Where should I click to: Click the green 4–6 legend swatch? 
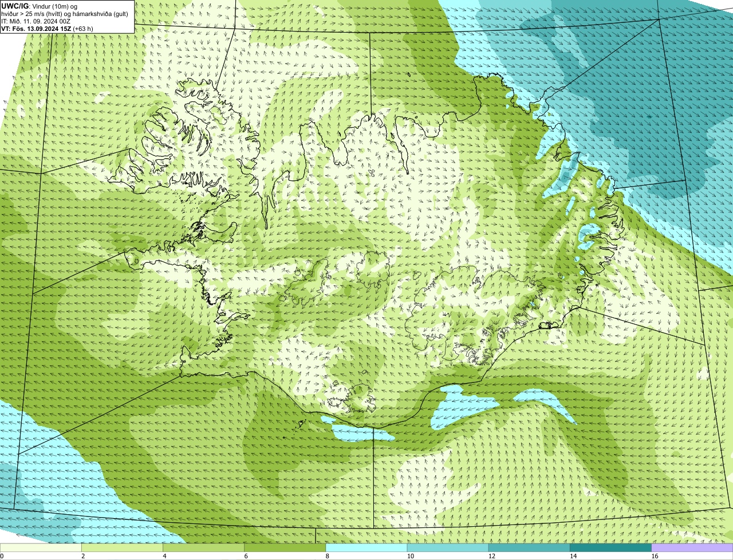click(x=203, y=547)
